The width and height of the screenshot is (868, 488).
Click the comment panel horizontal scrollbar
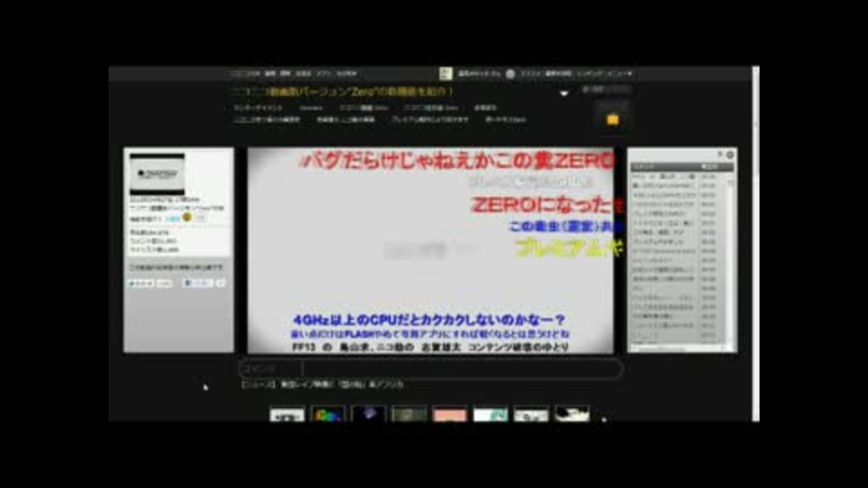coord(679,349)
